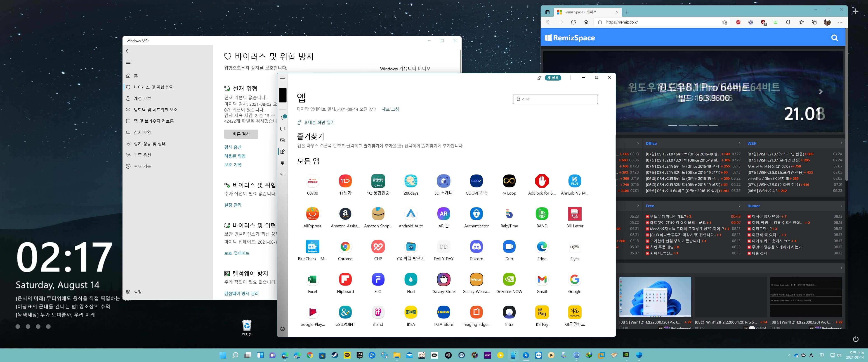Launch the Discord app icon
Screen dimensions: 868x362
476,247
